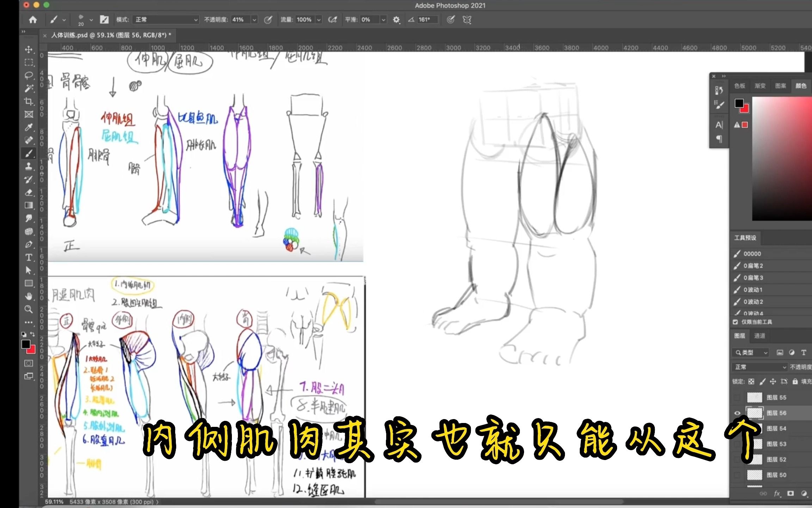Toggle lock transparent pixels icon
The width and height of the screenshot is (812, 508).
point(751,381)
